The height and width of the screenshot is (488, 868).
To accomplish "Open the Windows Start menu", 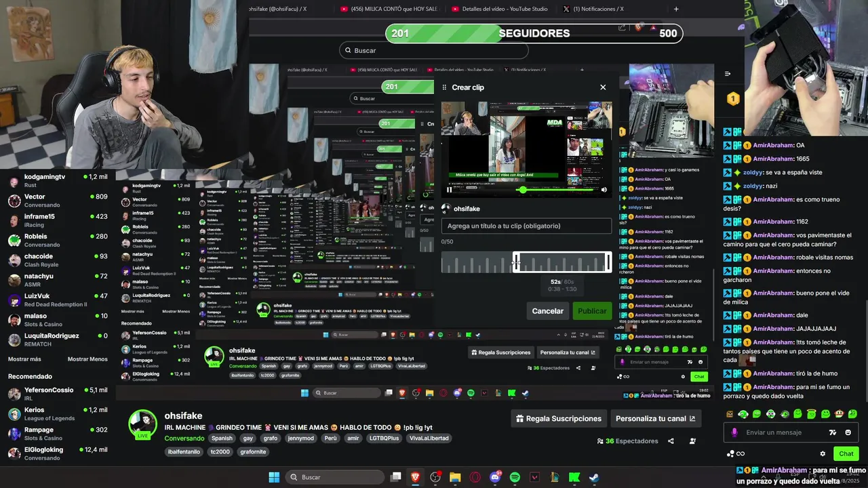I will tap(274, 477).
